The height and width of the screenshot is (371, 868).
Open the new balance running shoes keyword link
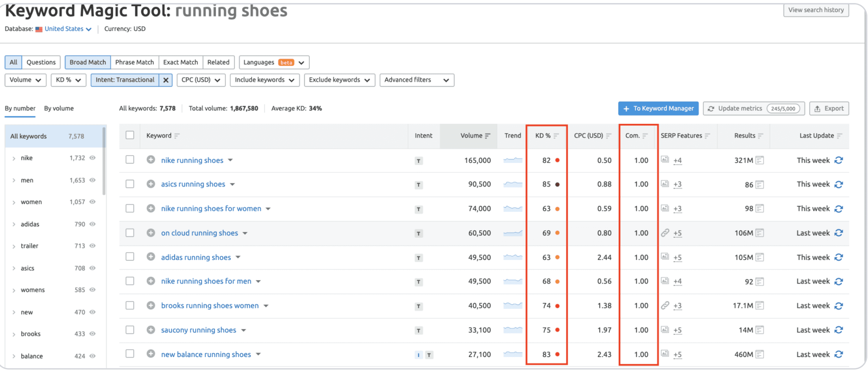206,354
